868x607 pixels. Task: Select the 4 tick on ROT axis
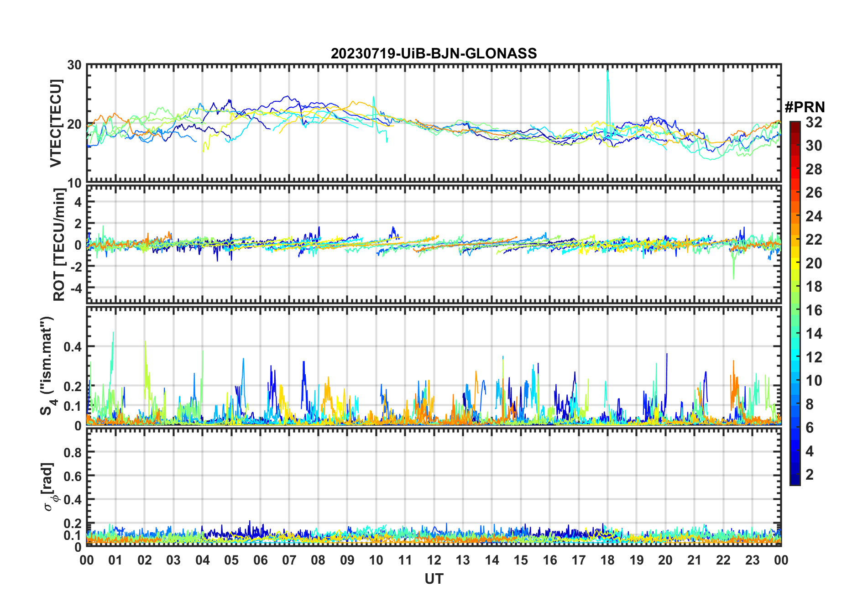tap(78, 202)
